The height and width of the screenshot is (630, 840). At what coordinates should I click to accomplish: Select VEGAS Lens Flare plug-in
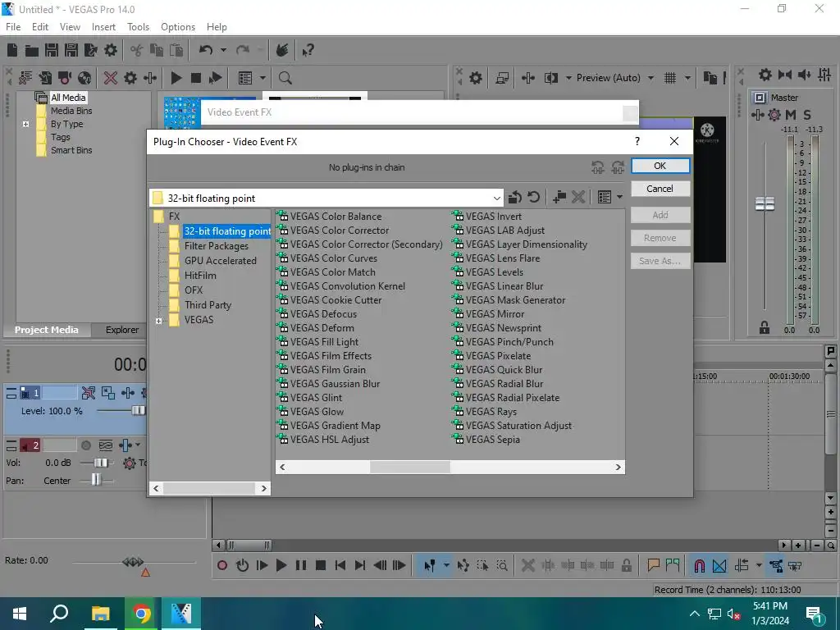click(x=496, y=258)
